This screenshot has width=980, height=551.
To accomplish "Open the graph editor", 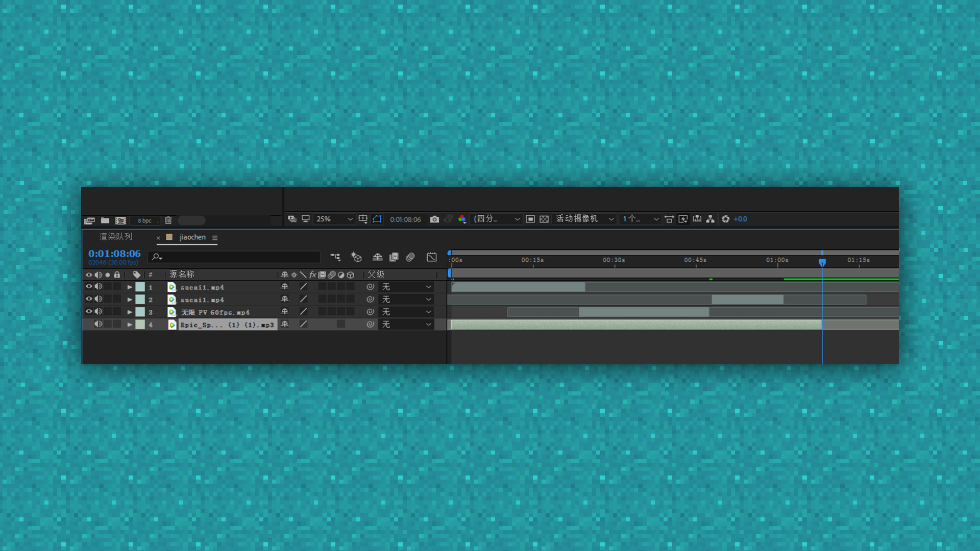I will [432, 257].
